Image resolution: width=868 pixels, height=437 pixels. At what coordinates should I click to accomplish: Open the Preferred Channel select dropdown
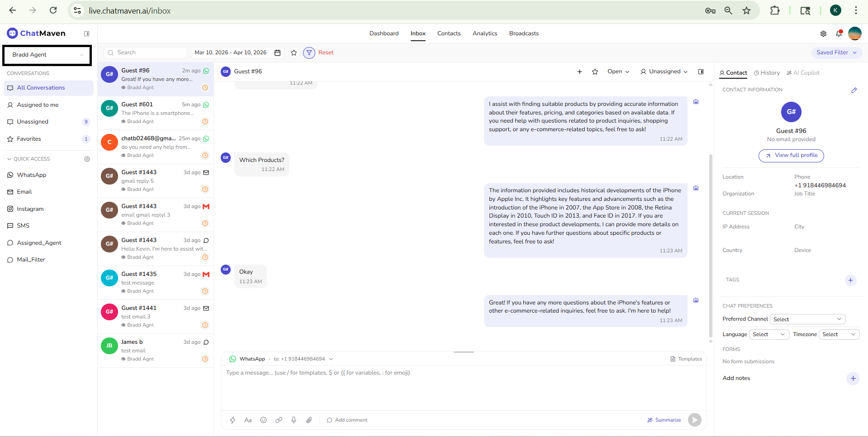coord(807,319)
